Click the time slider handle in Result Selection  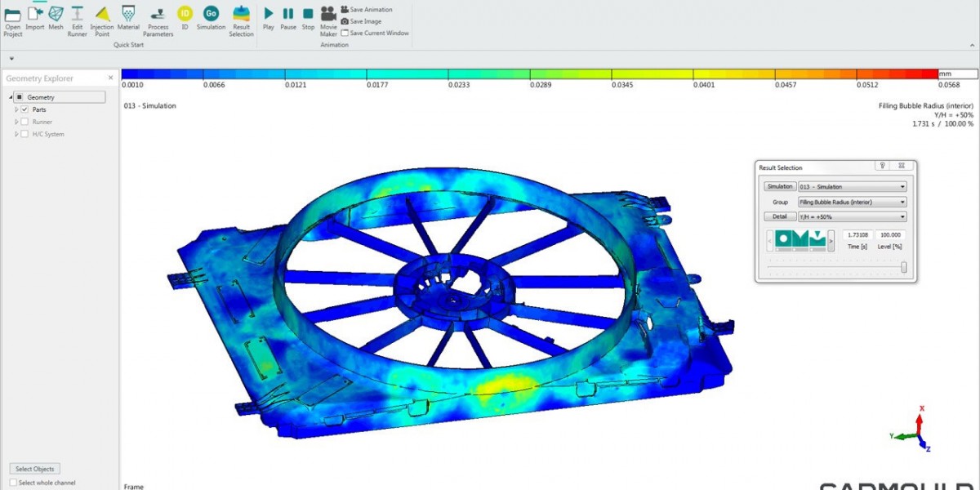click(x=903, y=267)
